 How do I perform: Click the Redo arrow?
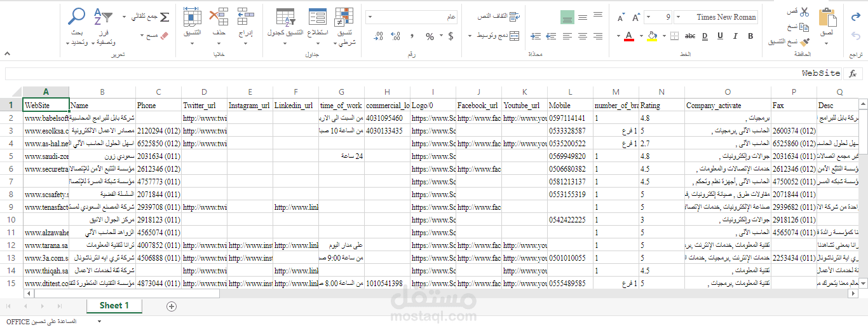(855, 18)
